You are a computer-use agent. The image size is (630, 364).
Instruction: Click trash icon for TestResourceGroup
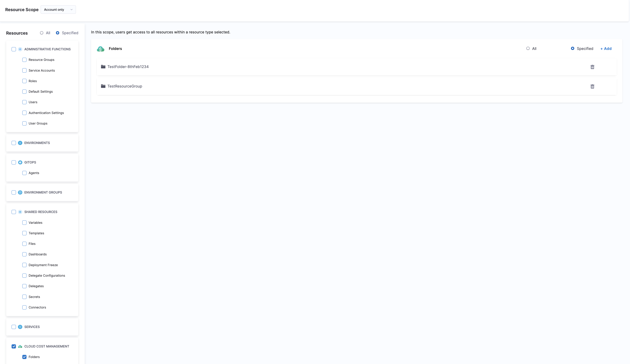click(x=592, y=86)
